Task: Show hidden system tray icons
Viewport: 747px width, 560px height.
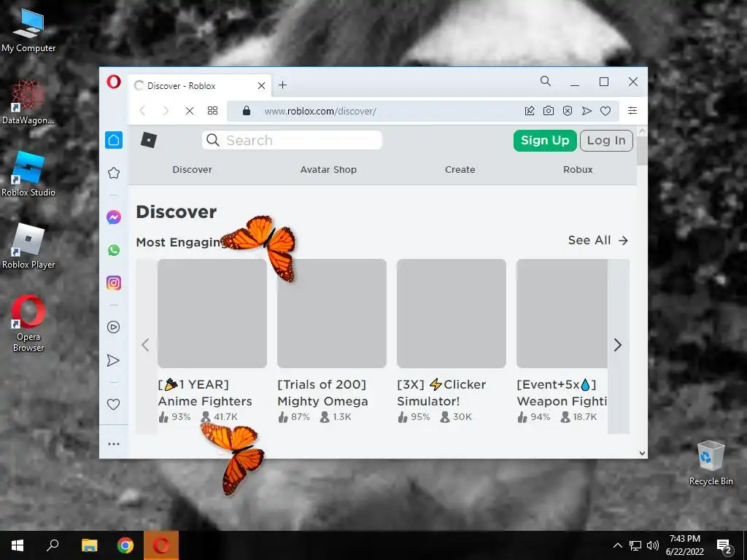Action: click(617, 545)
